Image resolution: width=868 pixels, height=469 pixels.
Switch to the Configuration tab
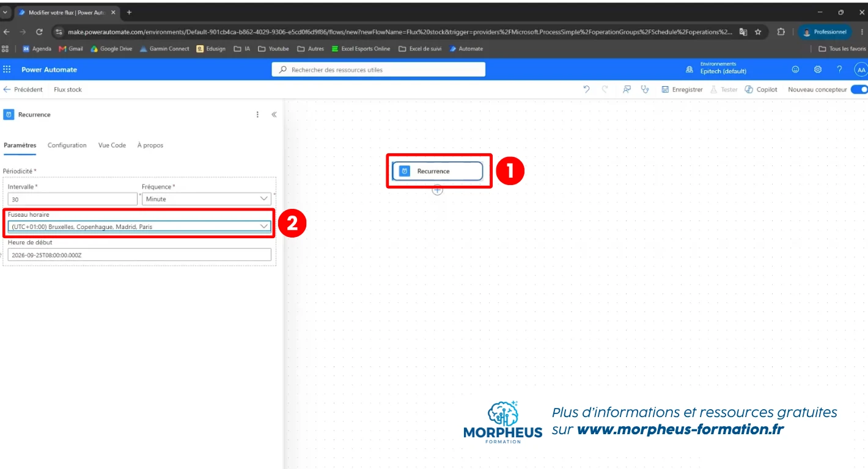click(67, 145)
